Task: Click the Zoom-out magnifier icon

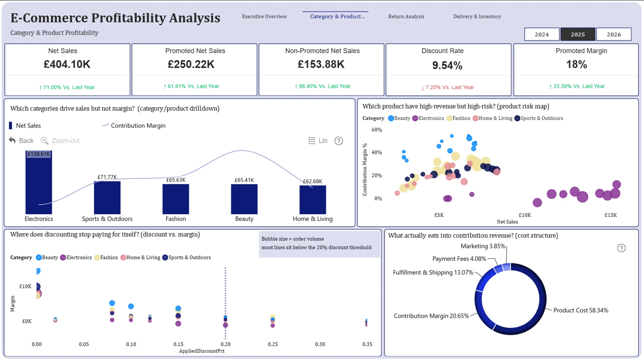Action: [x=44, y=140]
